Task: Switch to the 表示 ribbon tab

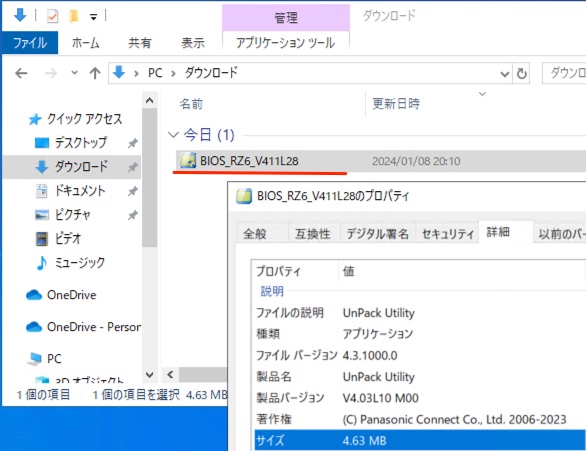Action: pos(193,43)
